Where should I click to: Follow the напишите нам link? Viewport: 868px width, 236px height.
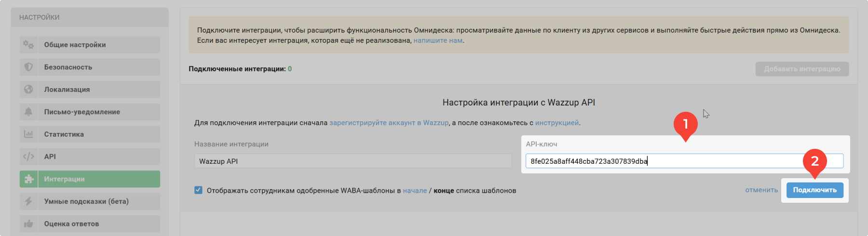(x=438, y=40)
